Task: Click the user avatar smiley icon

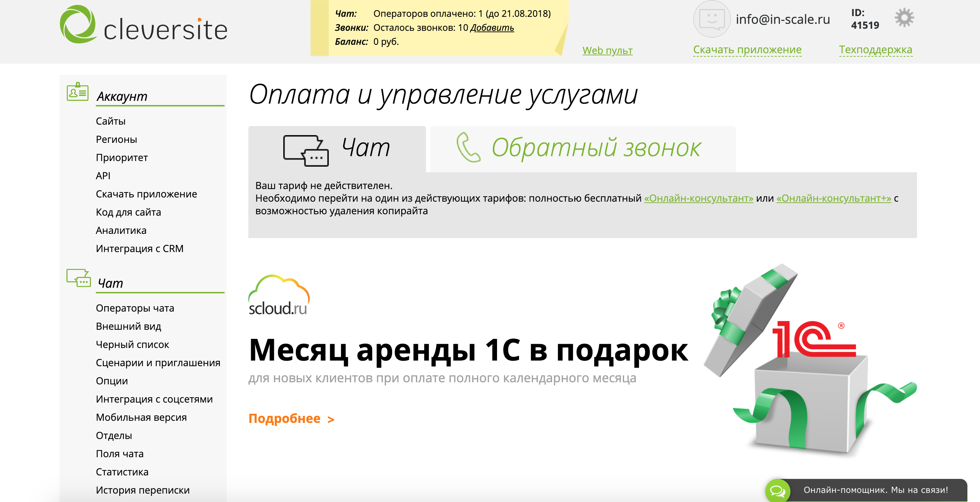Action: point(711,19)
